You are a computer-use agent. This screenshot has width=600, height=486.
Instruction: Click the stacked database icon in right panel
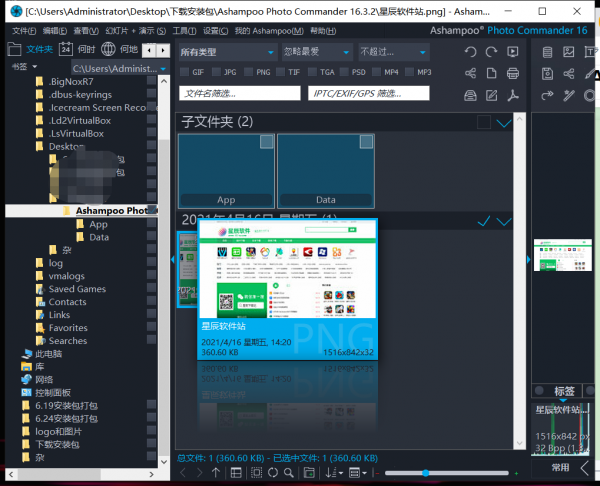click(x=548, y=52)
